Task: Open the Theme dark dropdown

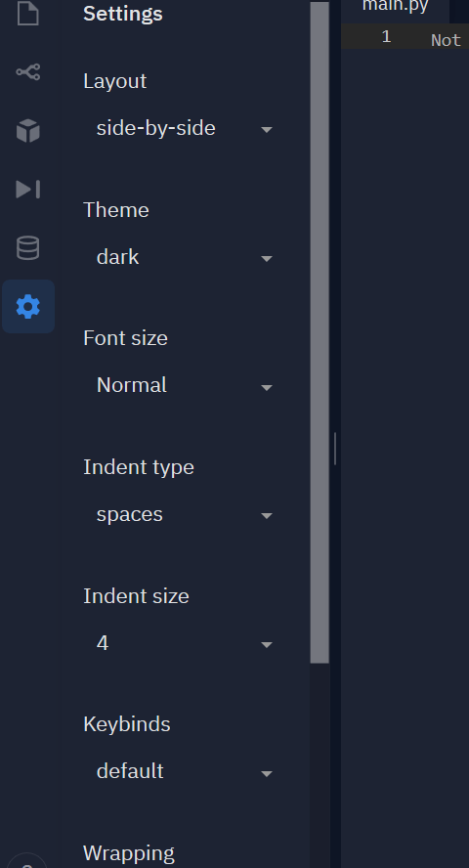Action: [x=184, y=257]
